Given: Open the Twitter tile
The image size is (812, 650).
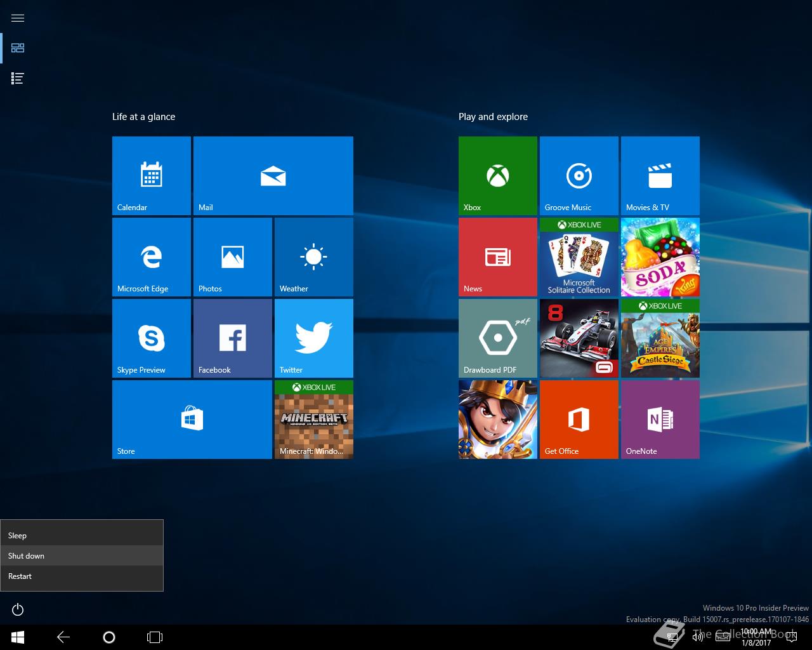Looking at the screenshot, I should (314, 338).
